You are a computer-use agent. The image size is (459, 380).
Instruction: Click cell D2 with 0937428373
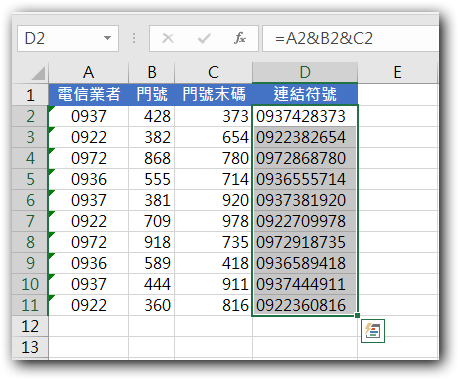click(305, 116)
